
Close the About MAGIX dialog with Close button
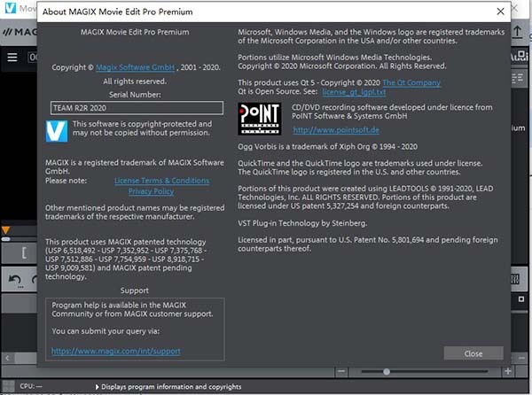click(473, 353)
